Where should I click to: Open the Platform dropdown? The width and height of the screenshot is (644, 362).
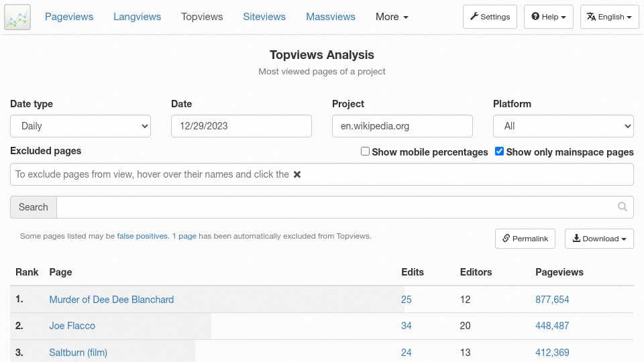tap(563, 126)
